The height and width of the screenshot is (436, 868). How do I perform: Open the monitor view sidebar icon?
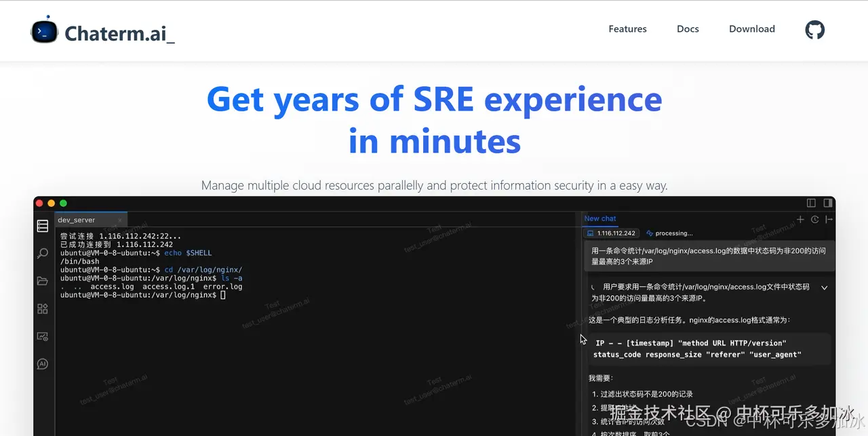point(43,336)
